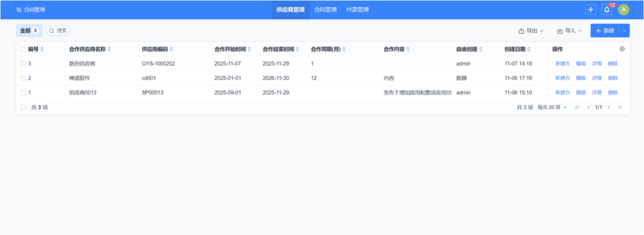Expand the 导出 export dropdown
This screenshot has height=235, width=644.
tap(531, 31)
